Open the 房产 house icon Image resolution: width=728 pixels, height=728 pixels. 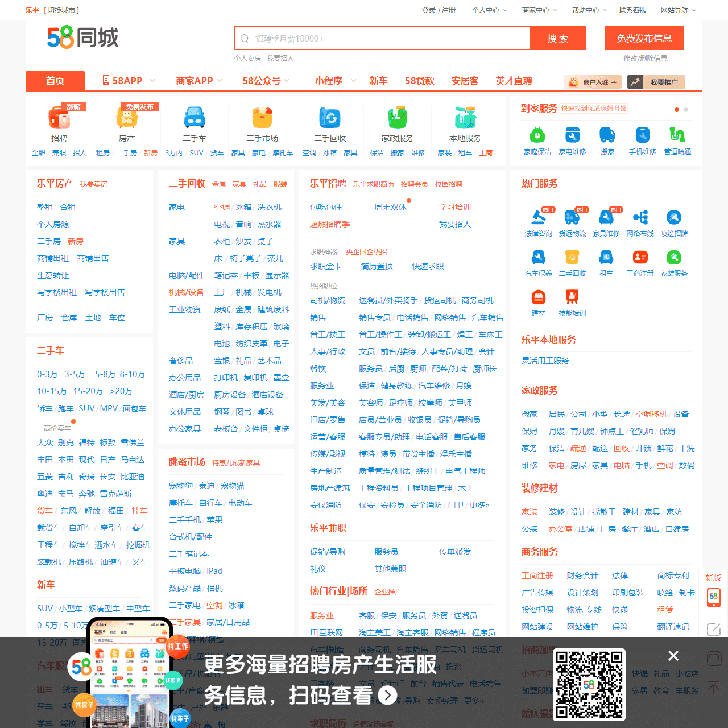pyautogui.click(x=127, y=119)
